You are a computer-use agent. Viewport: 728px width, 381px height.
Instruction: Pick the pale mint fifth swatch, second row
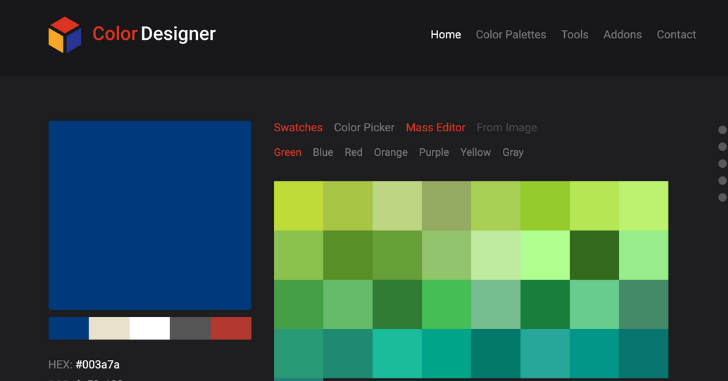pos(496,255)
